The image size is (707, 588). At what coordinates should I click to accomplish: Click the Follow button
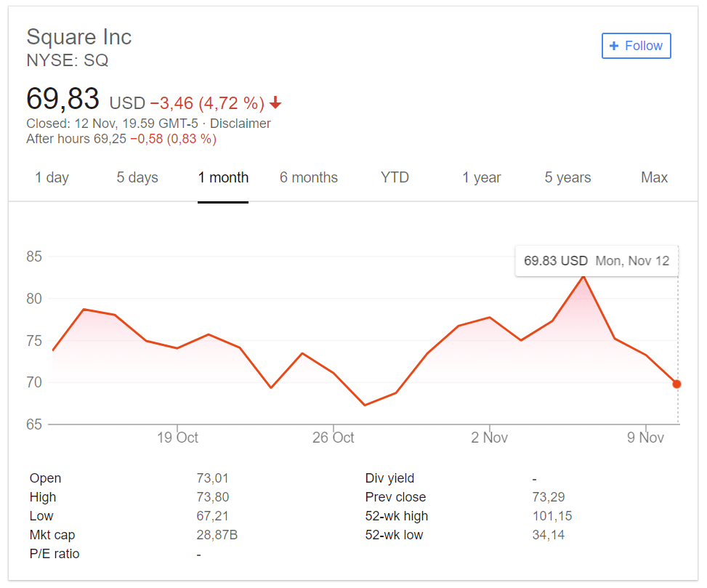[x=636, y=46]
